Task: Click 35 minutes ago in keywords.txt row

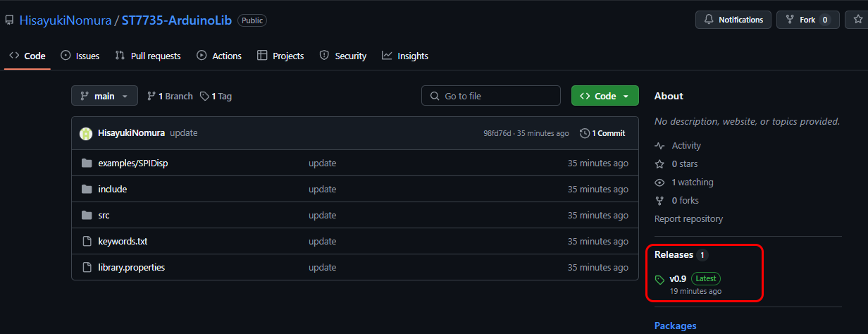Action: coord(598,241)
